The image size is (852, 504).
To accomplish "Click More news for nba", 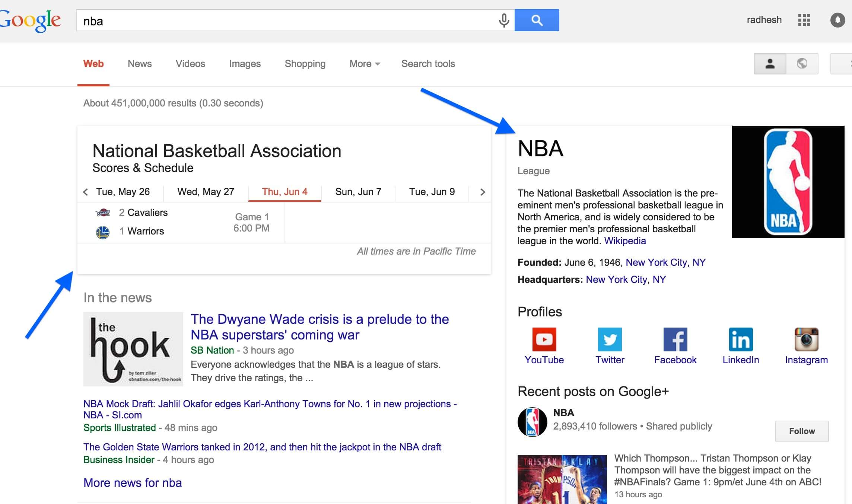I will (133, 482).
